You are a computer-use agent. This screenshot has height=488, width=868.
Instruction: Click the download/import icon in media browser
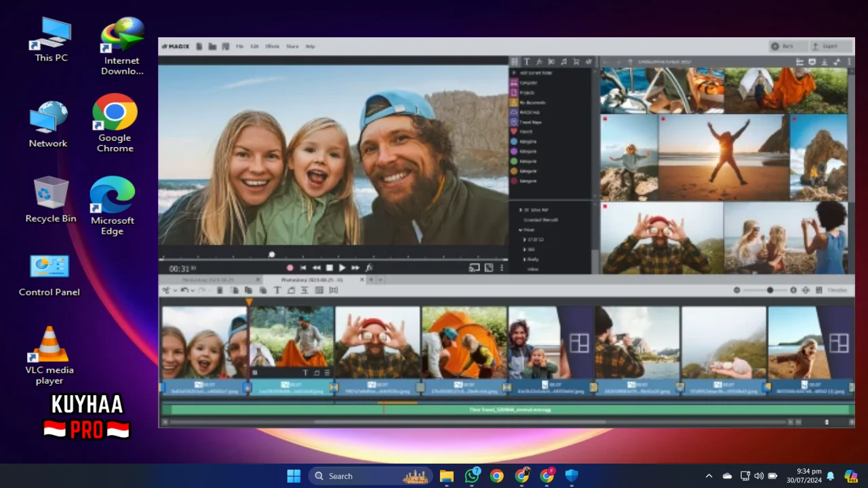[x=825, y=62]
